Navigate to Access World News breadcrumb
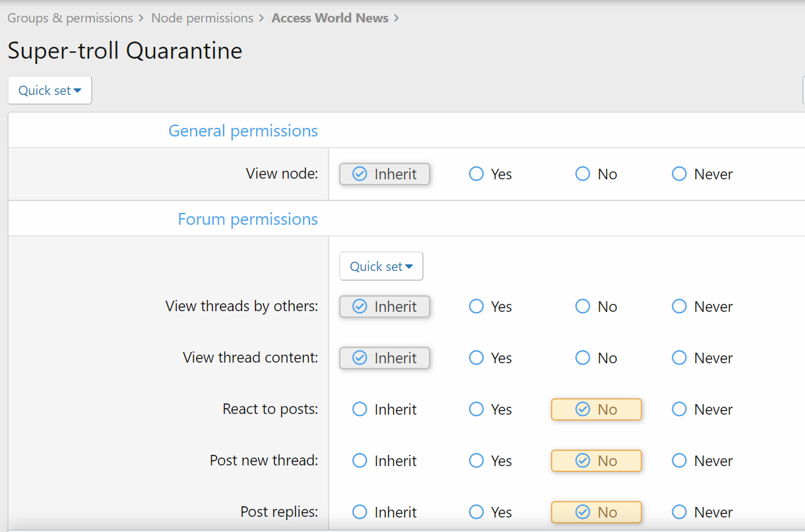 (330, 18)
